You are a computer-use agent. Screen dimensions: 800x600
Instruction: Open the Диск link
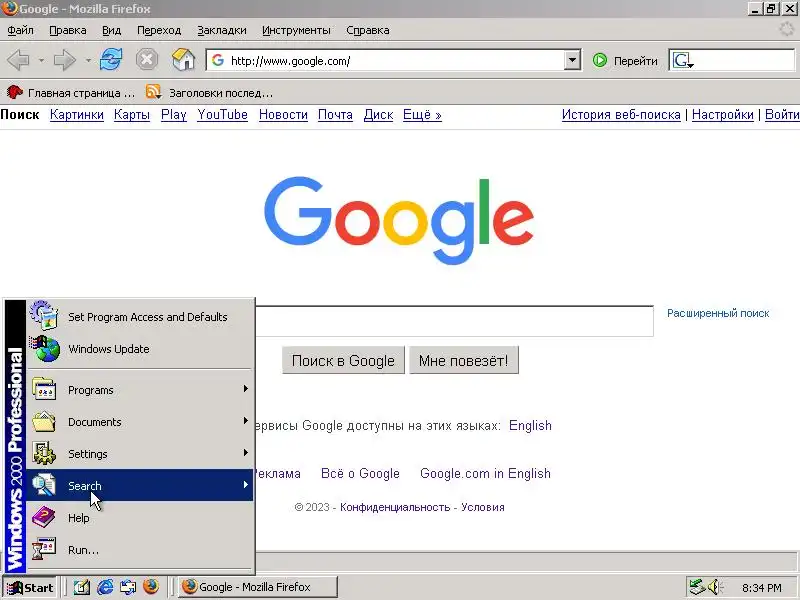[x=378, y=115]
